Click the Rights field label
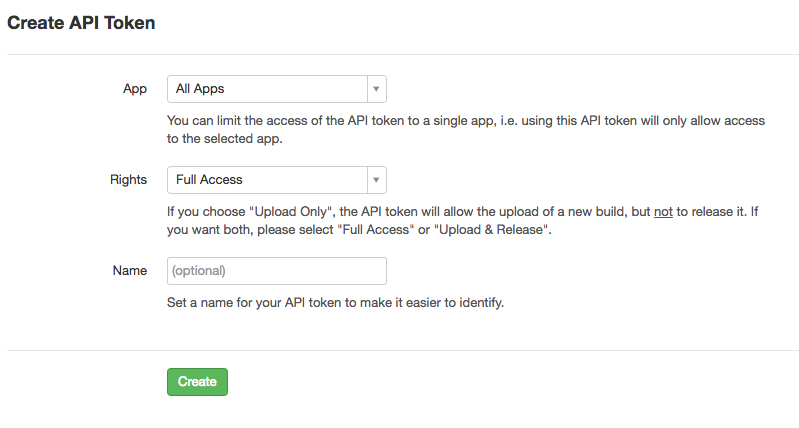Screen dimensions: 799x428 pos(128,180)
